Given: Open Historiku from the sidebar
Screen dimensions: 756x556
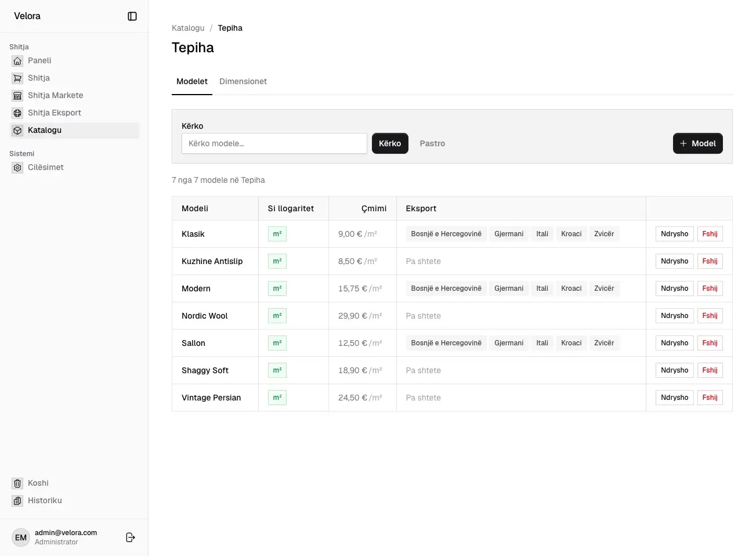Looking at the screenshot, I should (74, 500).
